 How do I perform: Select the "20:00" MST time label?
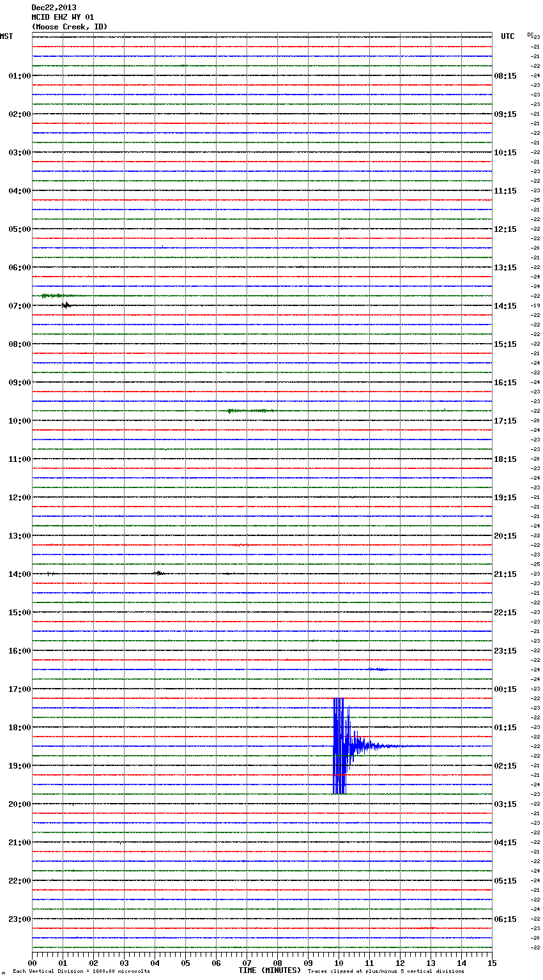pyautogui.click(x=19, y=804)
